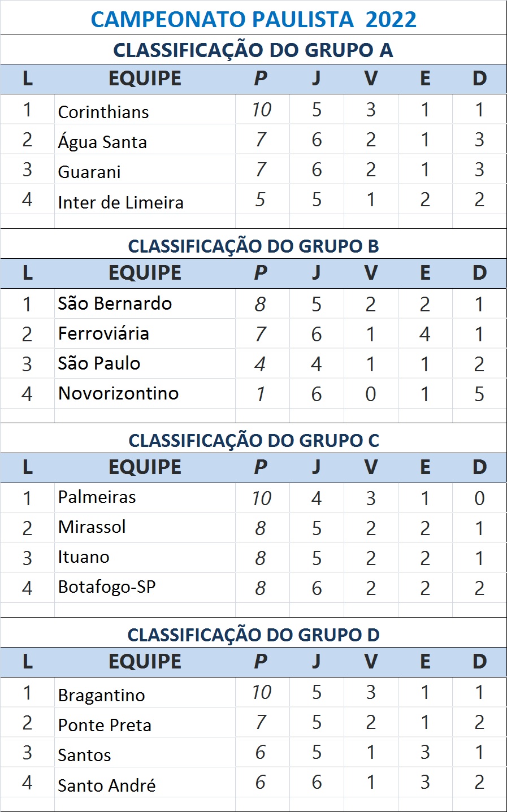Screen dimensions: 507x812
Task: Select the São Bernardo team cell
Action: click(115, 303)
